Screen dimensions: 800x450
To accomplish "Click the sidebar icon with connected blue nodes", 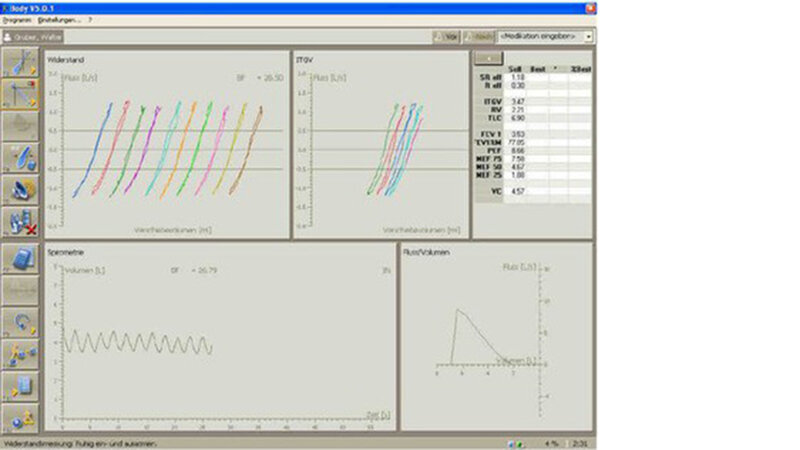I will tap(21, 353).
